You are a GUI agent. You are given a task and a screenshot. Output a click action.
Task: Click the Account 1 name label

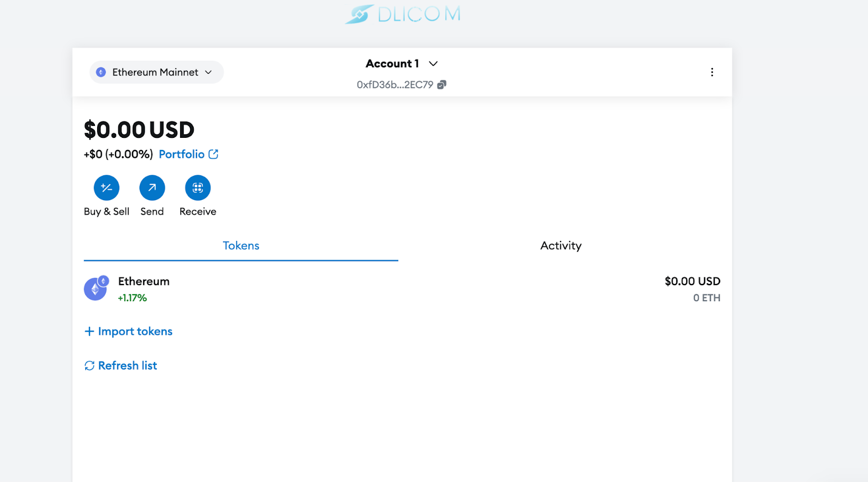tap(392, 64)
